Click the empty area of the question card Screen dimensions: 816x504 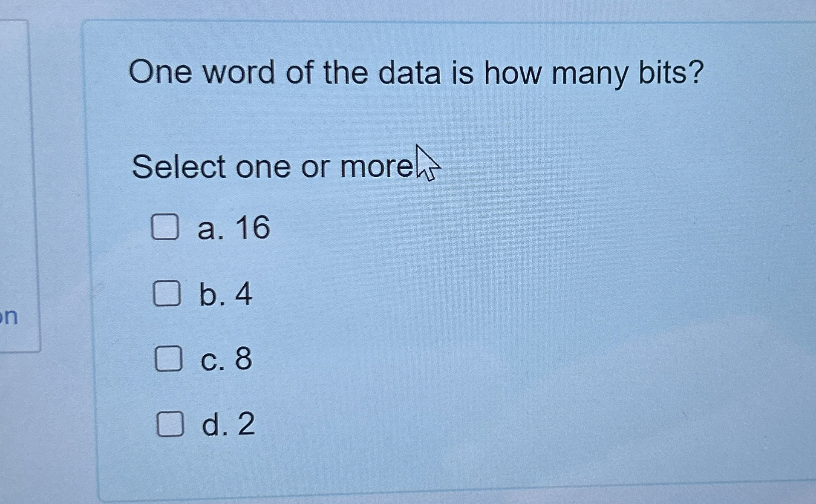point(597,298)
